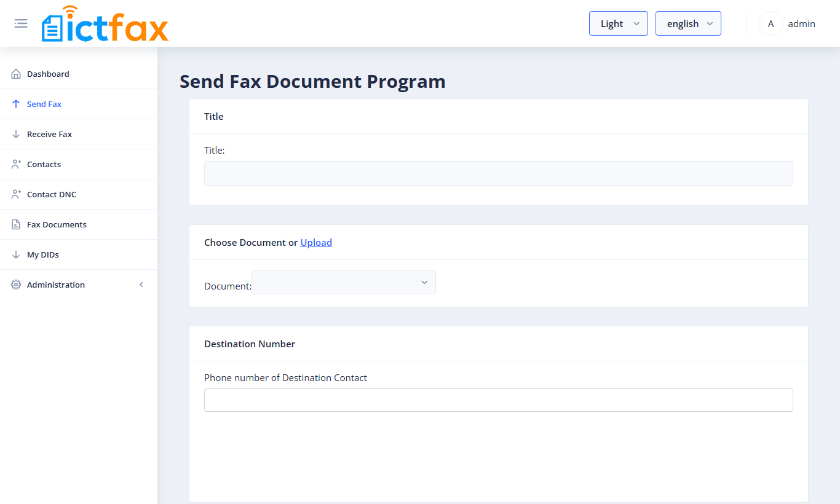840x504 pixels.
Task: Open the Document selection dropdown
Action: tap(344, 282)
